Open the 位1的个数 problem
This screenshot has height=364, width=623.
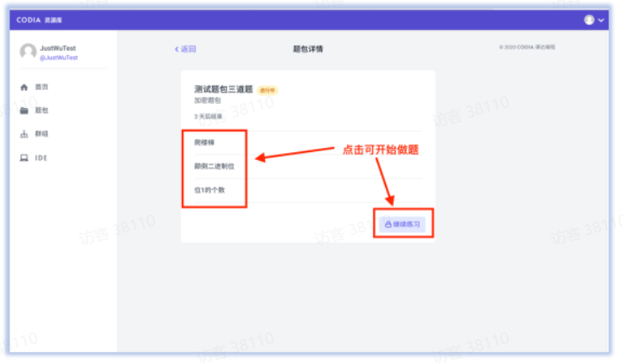tap(209, 189)
